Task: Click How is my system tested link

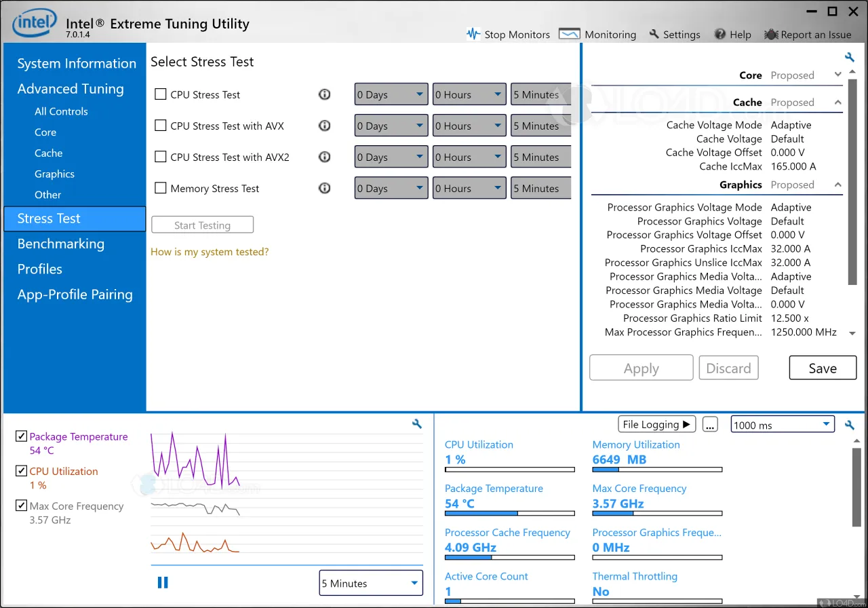Action: [210, 252]
